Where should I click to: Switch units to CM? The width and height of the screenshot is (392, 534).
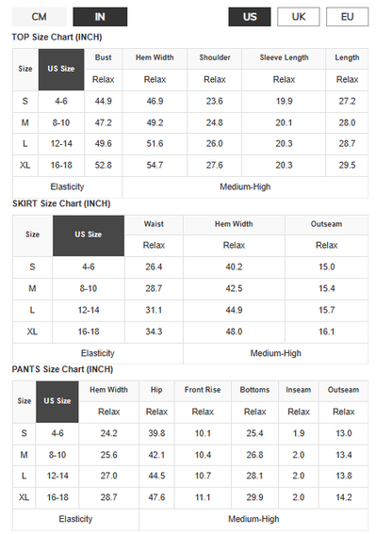click(x=40, y=17)
